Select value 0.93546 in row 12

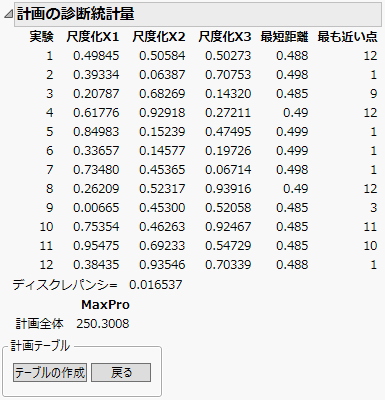(x=162, y=265)
